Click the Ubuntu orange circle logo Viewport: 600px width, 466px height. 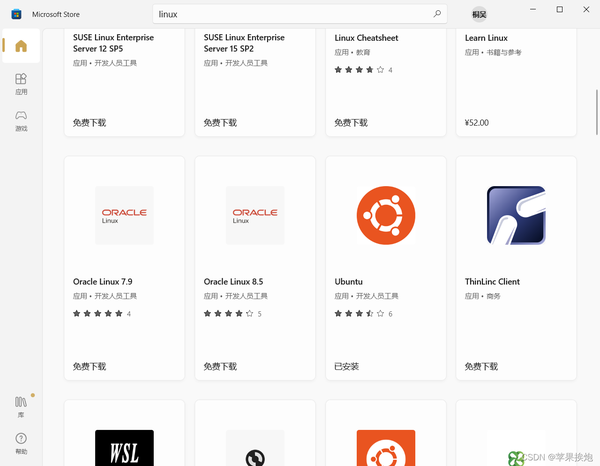click(x=386, y=215)
